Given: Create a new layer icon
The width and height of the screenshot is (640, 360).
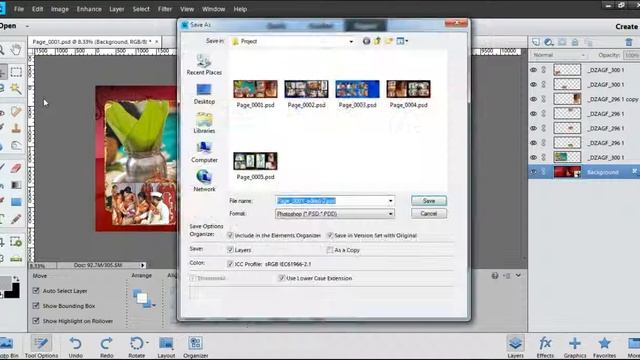Looking at the screenshot, I should tap(536, 42).
